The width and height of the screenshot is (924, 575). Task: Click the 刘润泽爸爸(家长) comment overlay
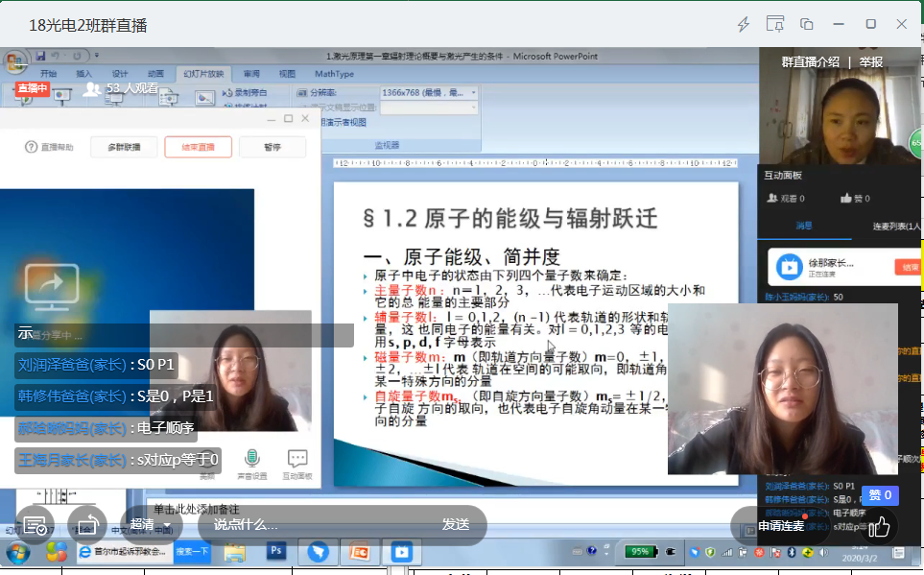tap(95, 365)
